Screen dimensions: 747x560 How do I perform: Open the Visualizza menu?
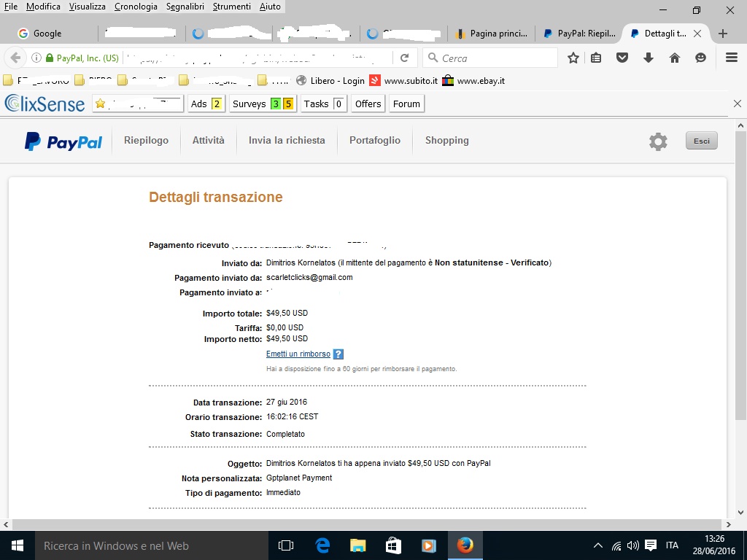(88, 7)
